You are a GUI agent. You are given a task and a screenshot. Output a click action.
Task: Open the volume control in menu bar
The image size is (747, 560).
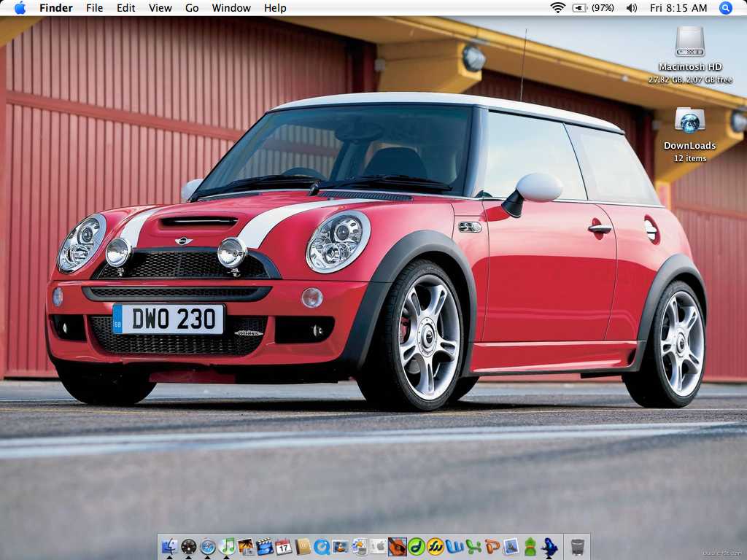click(x=632, y=8)
